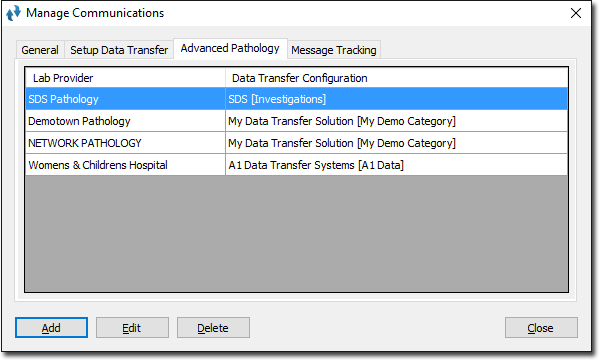The height and width of the screenshot is (360, 599).
Task: Click the Delete button
Action: point(213,328)
